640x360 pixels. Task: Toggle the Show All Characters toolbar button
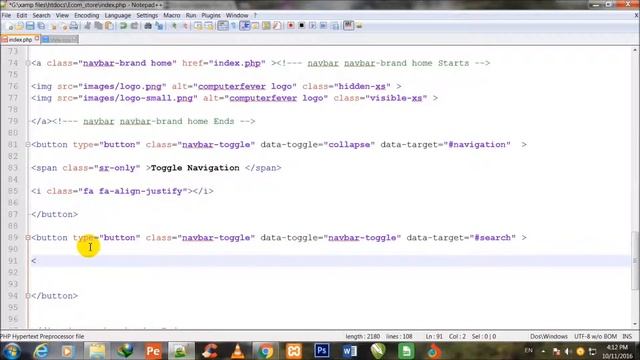(234, 26)
